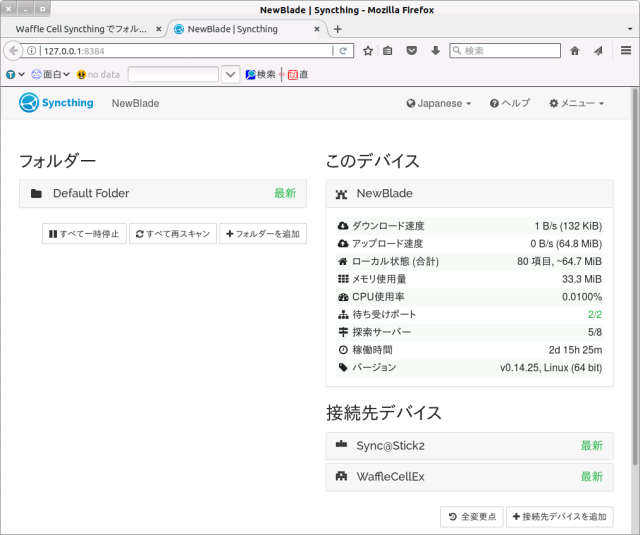Image resolution: width=640 pixels, height=535 pixels.
Task: Open the 面白 bookmark dropdown
Action: coord(51,75)
